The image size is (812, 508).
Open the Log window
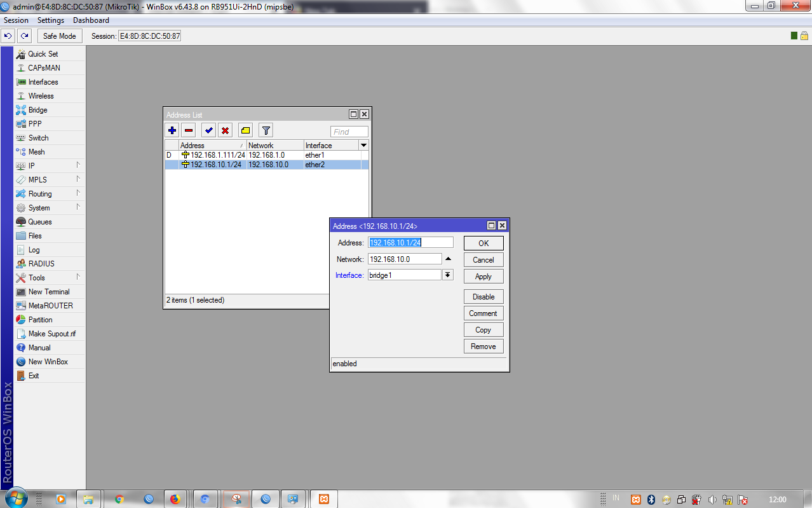pos(50,250)
